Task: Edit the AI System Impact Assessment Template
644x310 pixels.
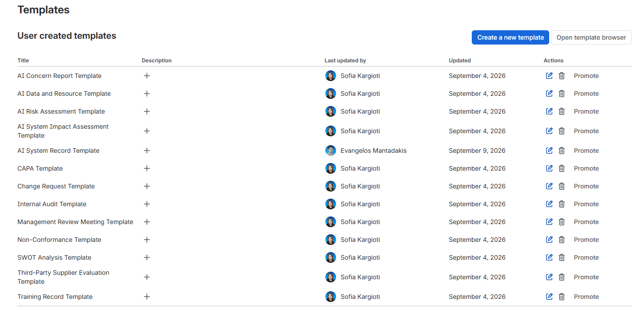Action: (549, 131)
